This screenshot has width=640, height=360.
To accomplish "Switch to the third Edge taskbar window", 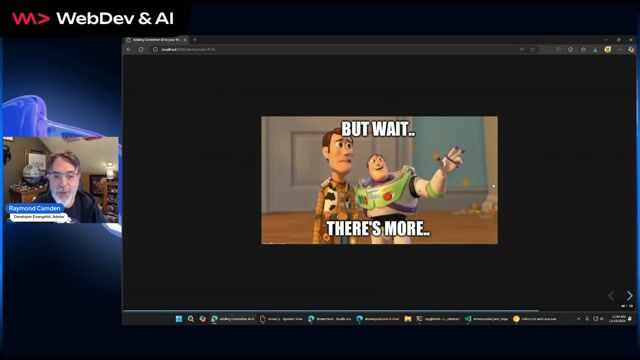I will point(329,319).
